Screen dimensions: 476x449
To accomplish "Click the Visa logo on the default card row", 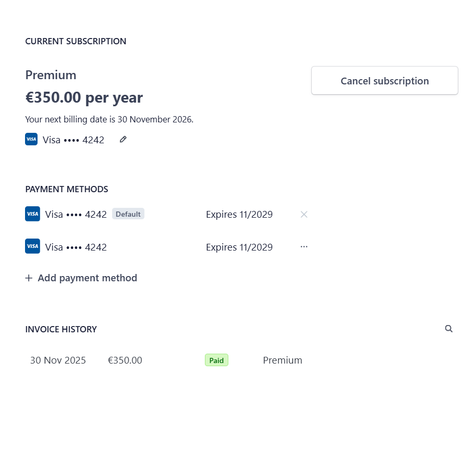I will point(32,214).
